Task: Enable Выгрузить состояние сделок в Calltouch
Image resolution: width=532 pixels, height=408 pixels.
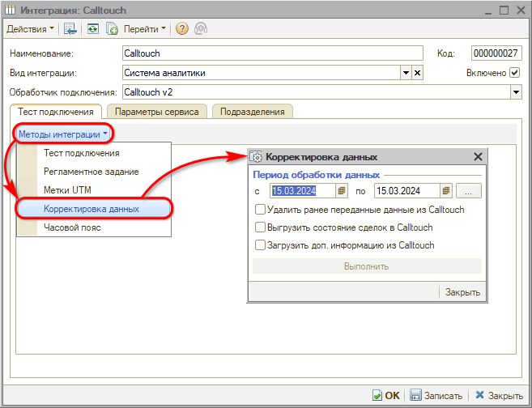Action: (260, 227)
